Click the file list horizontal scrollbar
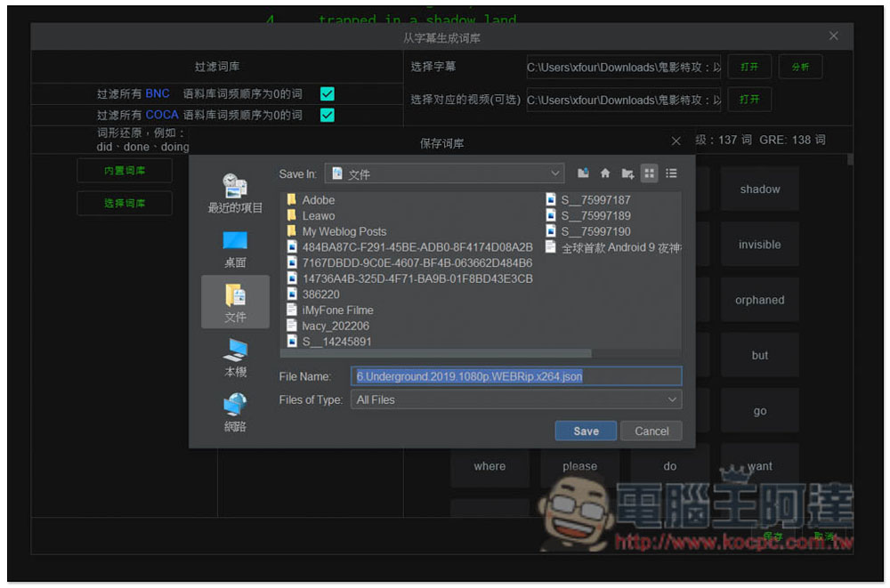Viewport: 890px width, 588px height. coord(436,353)
